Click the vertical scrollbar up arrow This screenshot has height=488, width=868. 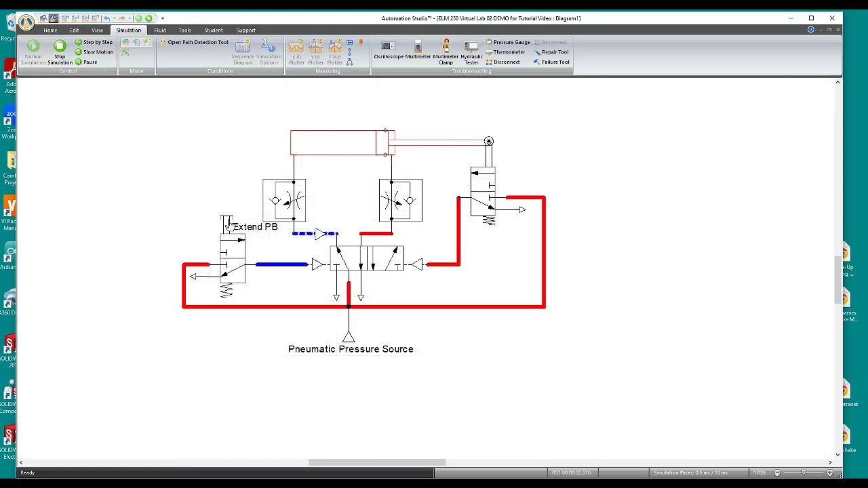coord(837,82)
